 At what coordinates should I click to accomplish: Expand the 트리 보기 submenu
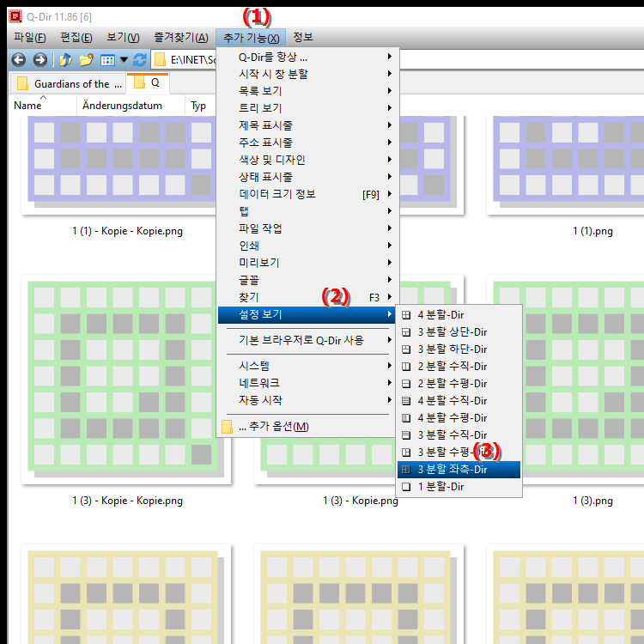[x=307, y=108]
